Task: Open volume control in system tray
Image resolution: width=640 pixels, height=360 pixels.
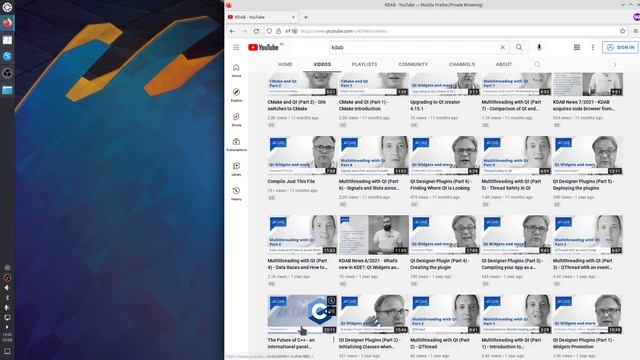Action: click(x=7, y=288)
